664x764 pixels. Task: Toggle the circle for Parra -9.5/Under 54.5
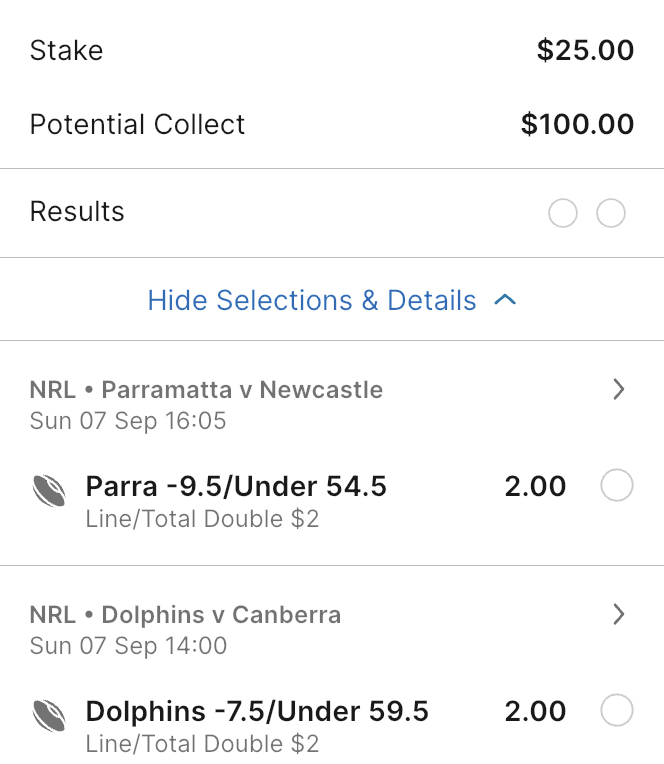tap(616, 487)
